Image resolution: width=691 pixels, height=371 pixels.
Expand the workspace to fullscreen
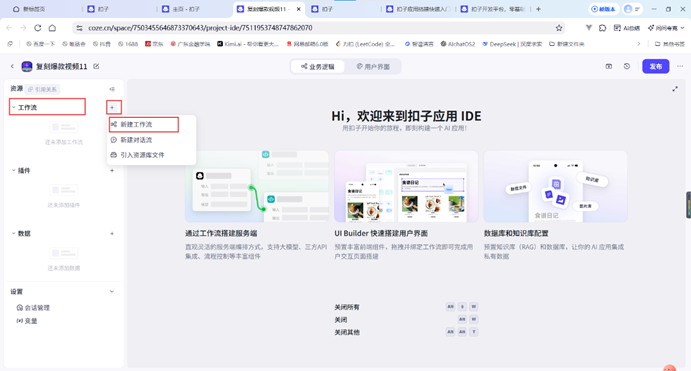tap(675, 89)
